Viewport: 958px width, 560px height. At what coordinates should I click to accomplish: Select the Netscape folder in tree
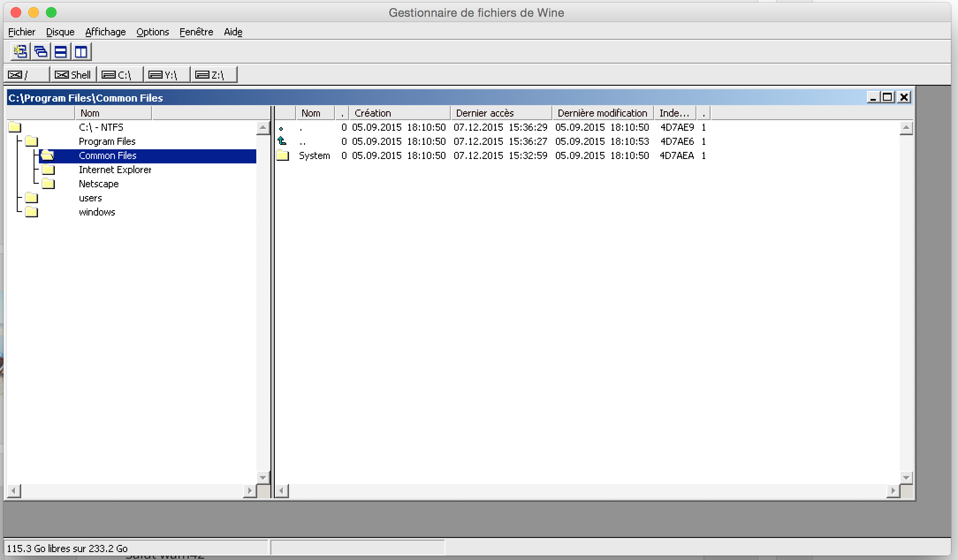(x=99, y=184)
